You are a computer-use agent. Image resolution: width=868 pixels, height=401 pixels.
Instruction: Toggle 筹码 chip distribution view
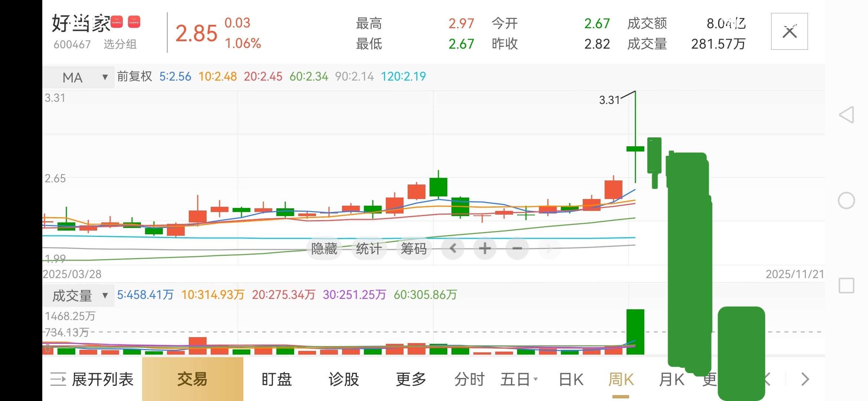click(414, 248)
